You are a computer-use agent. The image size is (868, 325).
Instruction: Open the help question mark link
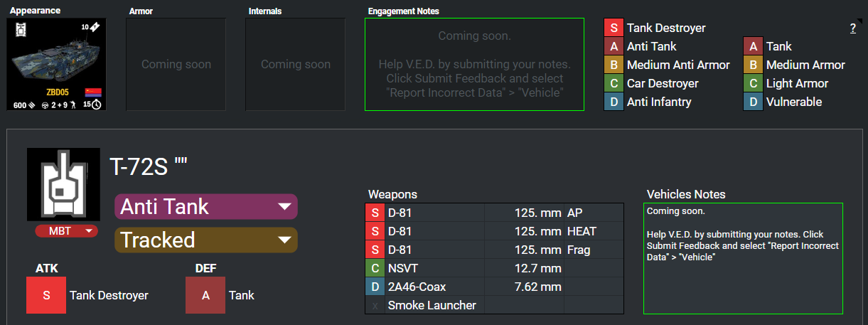click(x=853, y=28)
